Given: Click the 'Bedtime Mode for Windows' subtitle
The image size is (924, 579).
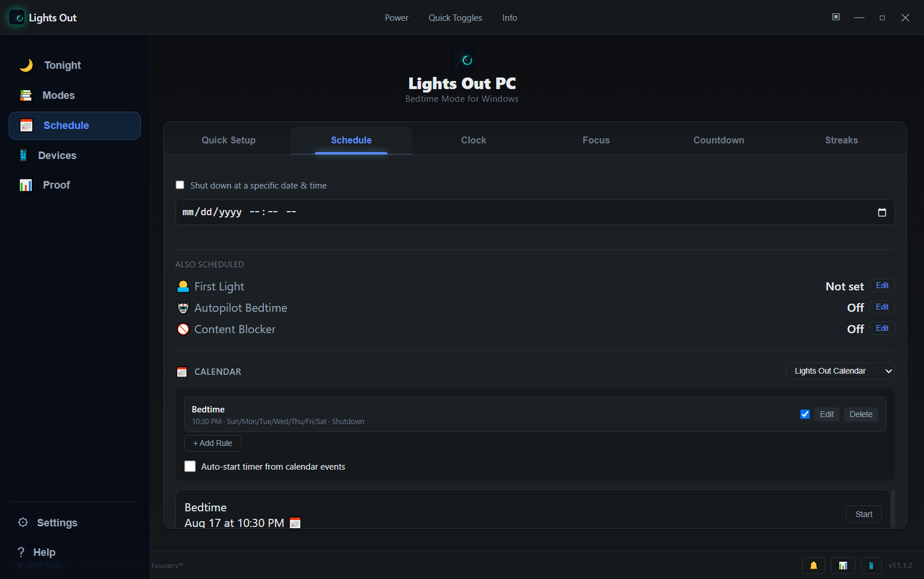Looking at the screenshot, I should [462, 99].
